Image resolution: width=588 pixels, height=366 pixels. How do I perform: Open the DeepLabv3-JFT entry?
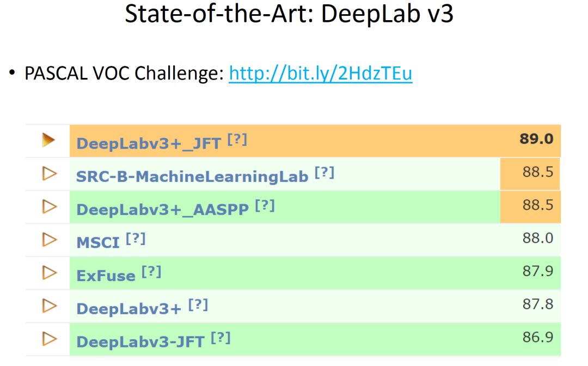(140, 342)
